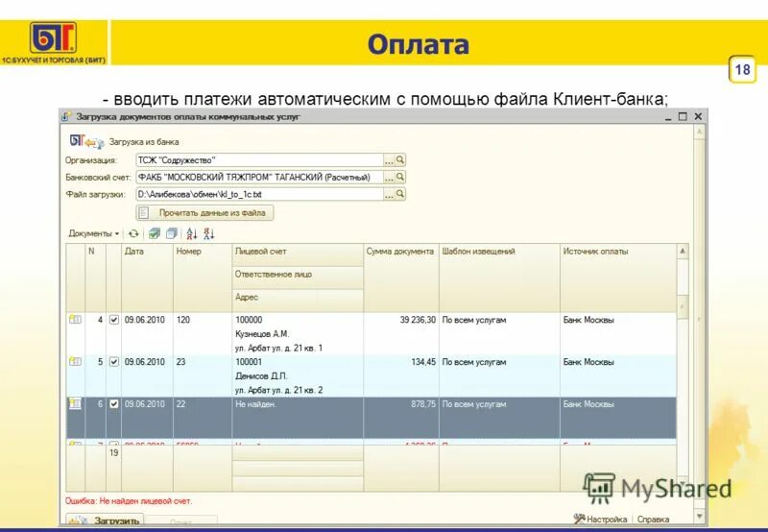Click the table's scroll up arrow

click(683, 252)
